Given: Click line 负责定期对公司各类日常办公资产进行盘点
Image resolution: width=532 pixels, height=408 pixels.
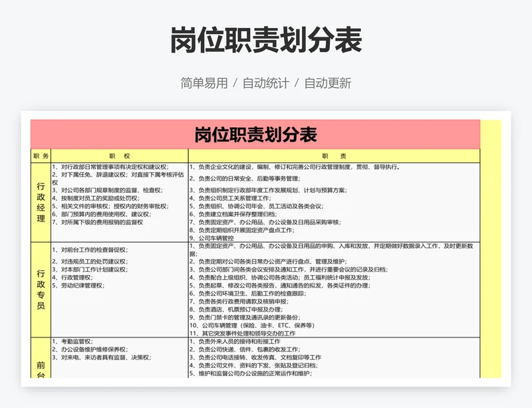Looking at the screenshot, I should (x=269, y=262).
